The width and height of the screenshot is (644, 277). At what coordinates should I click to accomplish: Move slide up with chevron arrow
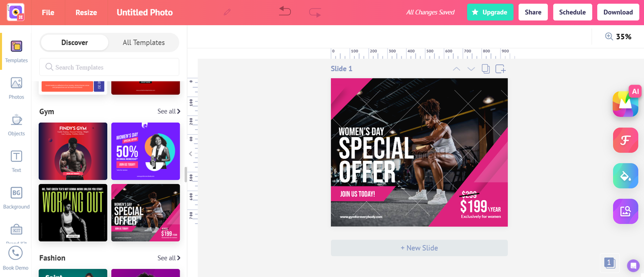(456, 69)
